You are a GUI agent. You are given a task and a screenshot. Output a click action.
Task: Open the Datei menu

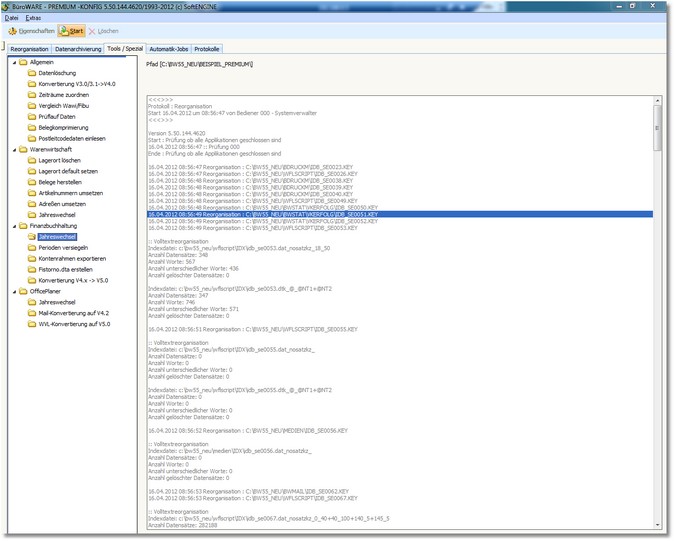tap(12, 18)
